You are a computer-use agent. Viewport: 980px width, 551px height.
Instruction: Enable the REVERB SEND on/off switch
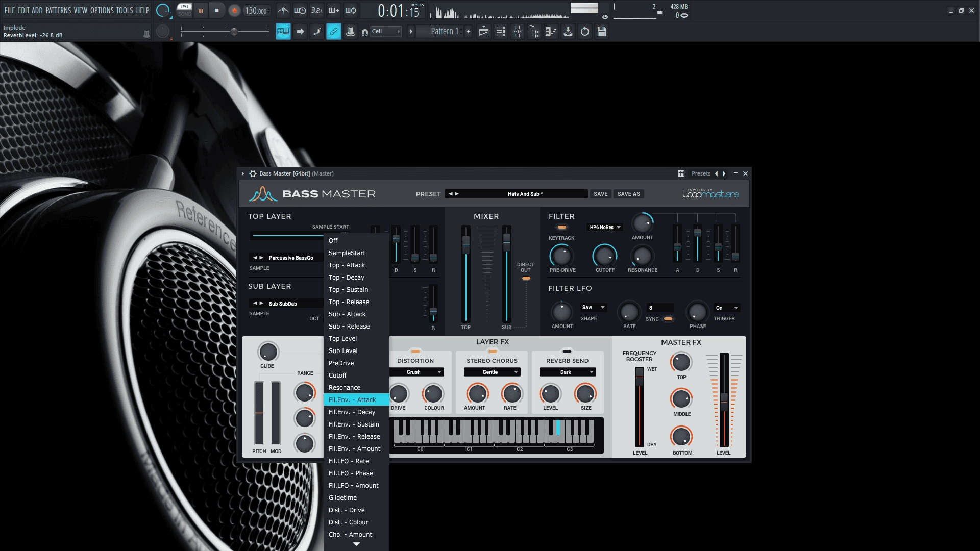point(567,352)
